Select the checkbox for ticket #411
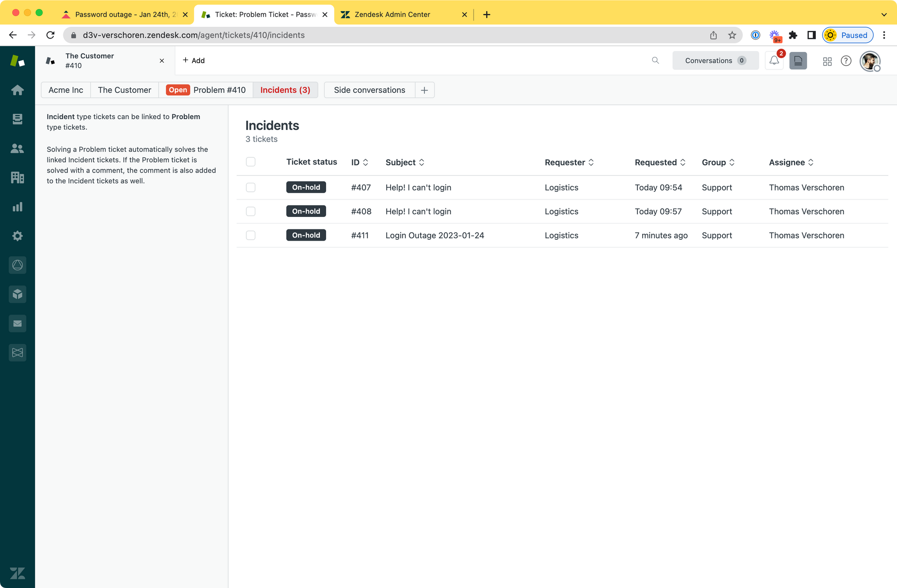This screenshot has height=588, width=897. (x=251, y=235)
